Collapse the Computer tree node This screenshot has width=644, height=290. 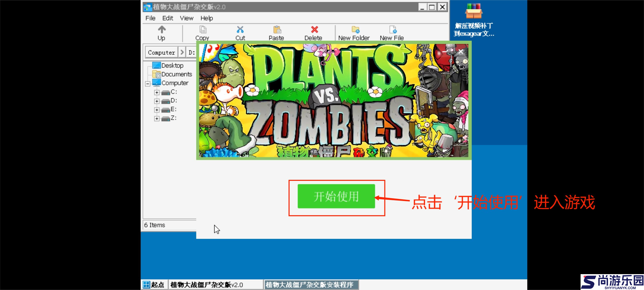coord(148,84)
